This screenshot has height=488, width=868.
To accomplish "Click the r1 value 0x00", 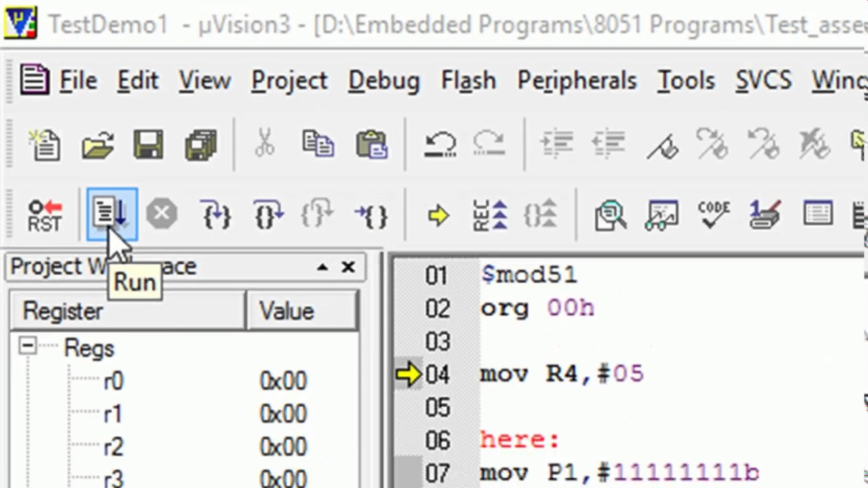I will click(x=283, y=413).
